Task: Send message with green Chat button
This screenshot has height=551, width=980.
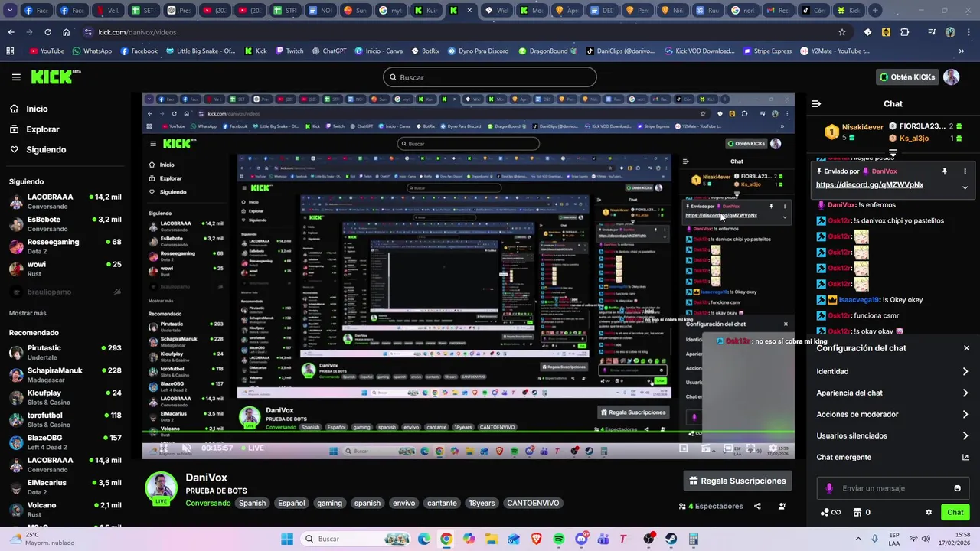Action: click(955, 513)
